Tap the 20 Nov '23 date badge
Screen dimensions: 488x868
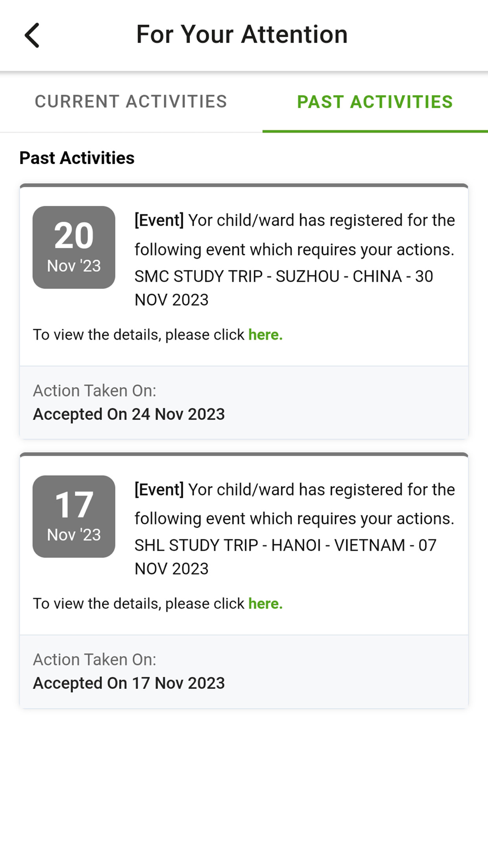[x=74, y=247]
